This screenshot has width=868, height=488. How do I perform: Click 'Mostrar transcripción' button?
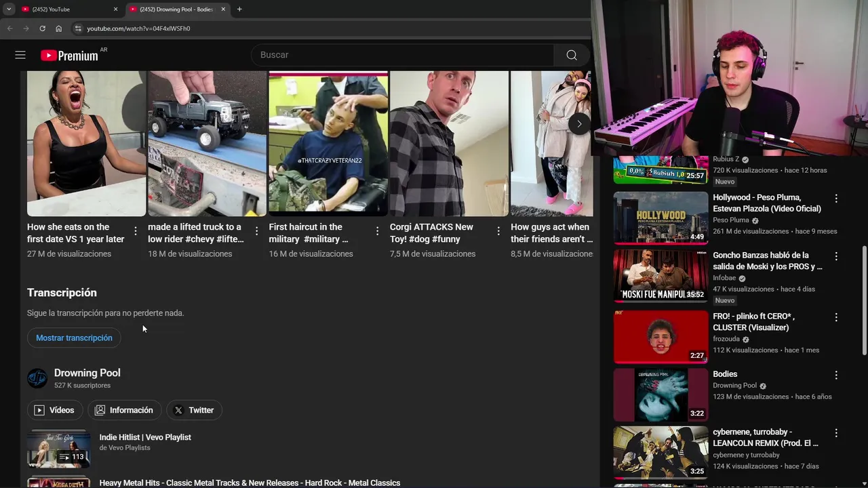click(x=74, y=338)
